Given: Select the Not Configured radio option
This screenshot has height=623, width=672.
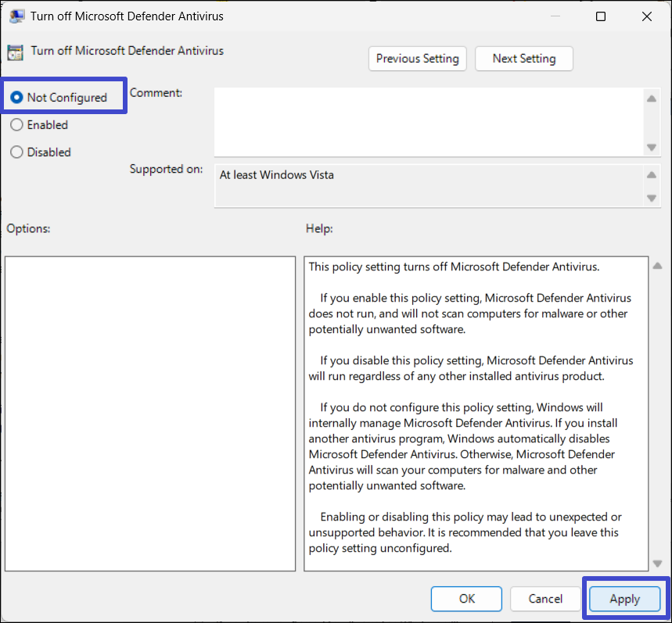Looking at the screenshot, I should (16, 98).
